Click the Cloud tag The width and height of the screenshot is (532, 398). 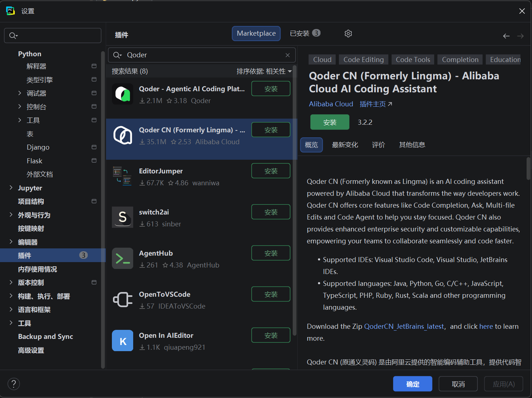pos(322,59)
